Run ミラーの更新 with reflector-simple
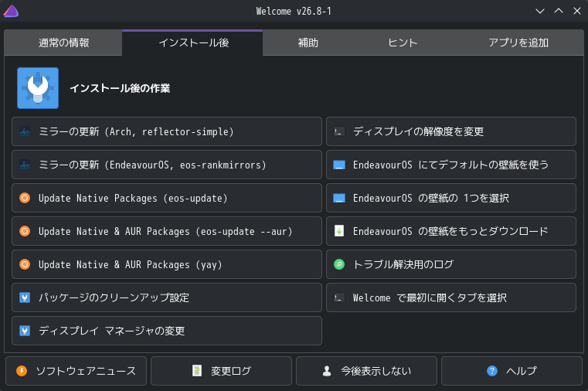 click(x=167, y=131)
